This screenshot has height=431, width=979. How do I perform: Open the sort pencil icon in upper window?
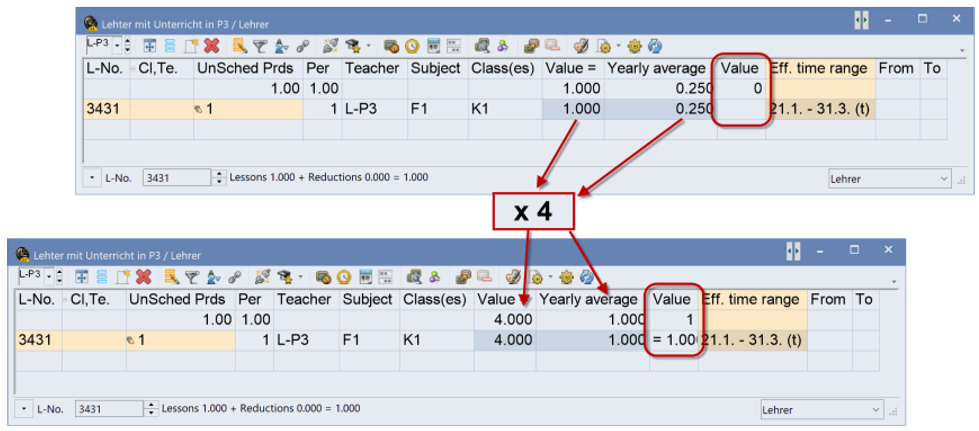pos(240,46)
